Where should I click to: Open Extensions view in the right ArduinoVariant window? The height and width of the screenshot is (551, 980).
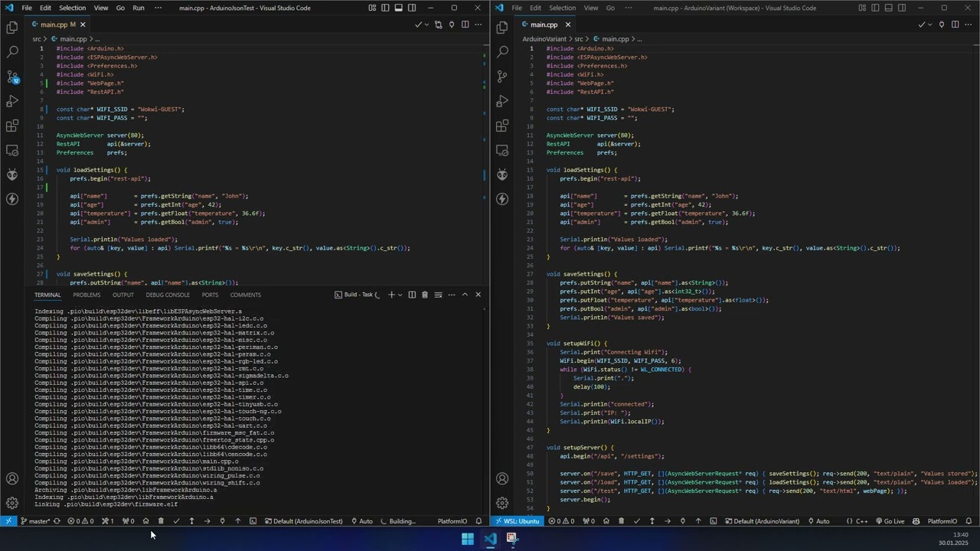(x=502, y=126)
